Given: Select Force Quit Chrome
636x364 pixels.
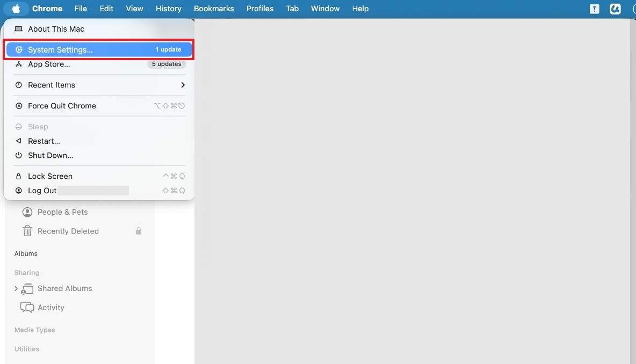Looking at the screenshot, I should (99, 106).
